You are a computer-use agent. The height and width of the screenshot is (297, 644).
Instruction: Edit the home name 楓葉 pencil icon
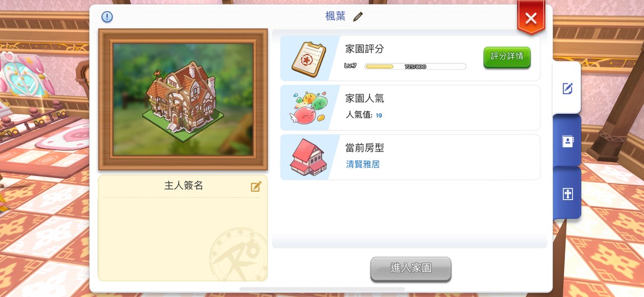[358, 17]
